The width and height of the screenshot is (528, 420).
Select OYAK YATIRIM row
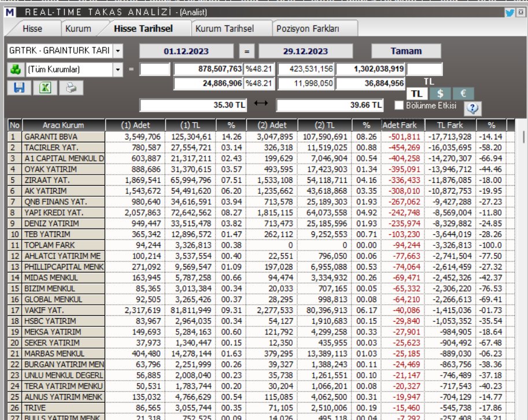point(261,169)
